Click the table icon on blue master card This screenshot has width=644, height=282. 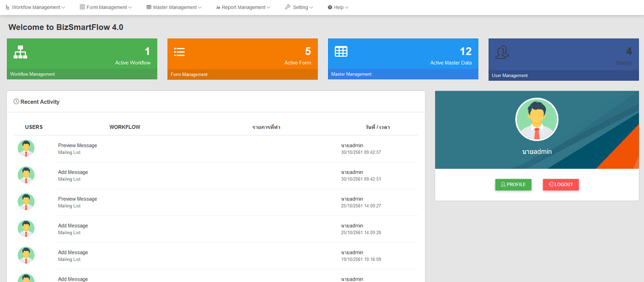[x=341, y=51]
